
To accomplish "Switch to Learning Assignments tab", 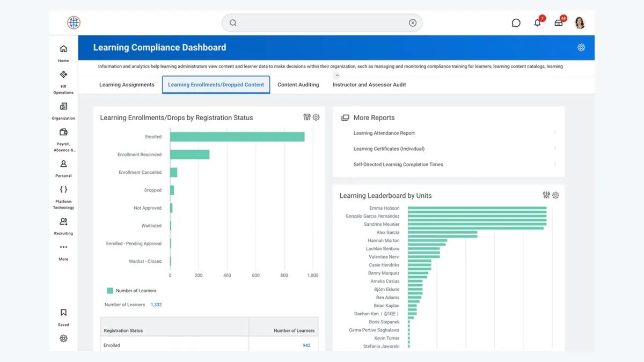I will coord(127,85).
